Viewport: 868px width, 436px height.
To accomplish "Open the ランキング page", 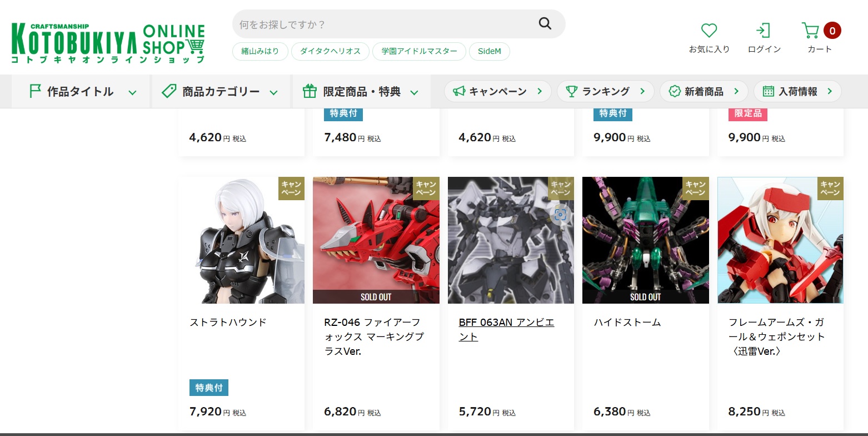I will pyautogui.click(x=606, y=91).
